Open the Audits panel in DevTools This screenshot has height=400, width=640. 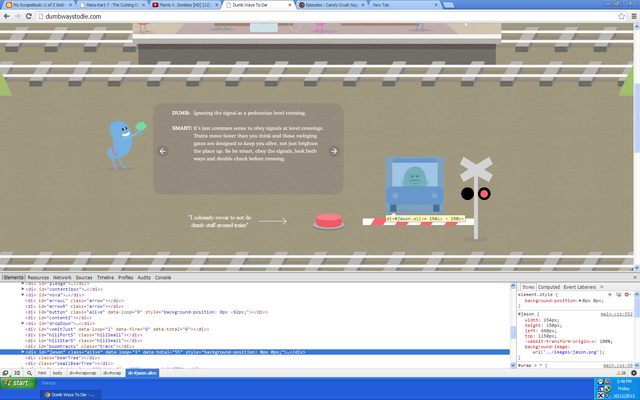coord(144,278)
